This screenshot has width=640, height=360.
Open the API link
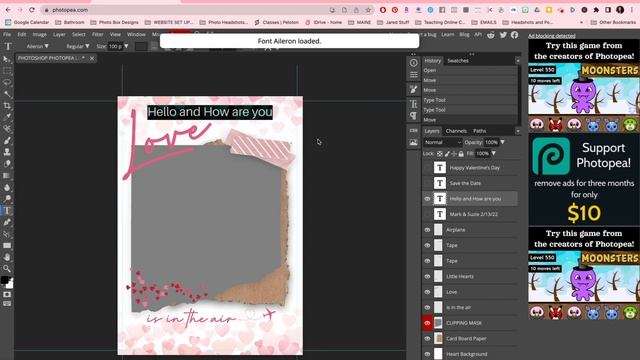point(478,35)
